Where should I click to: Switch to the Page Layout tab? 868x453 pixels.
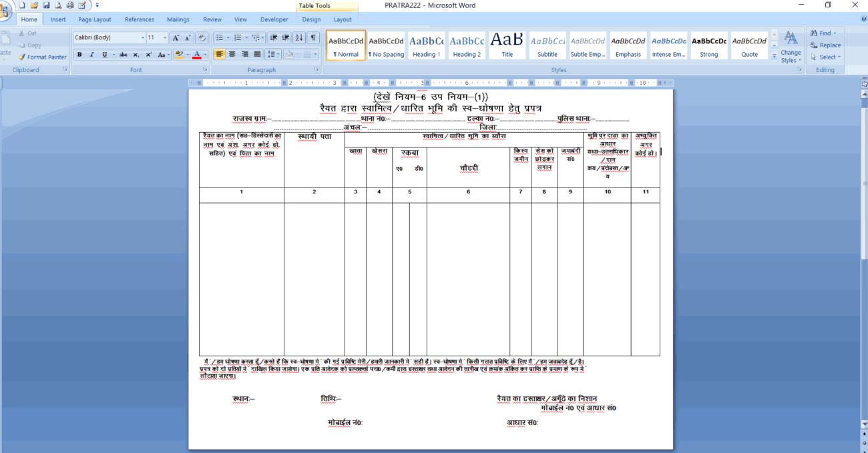pos(95,19)
